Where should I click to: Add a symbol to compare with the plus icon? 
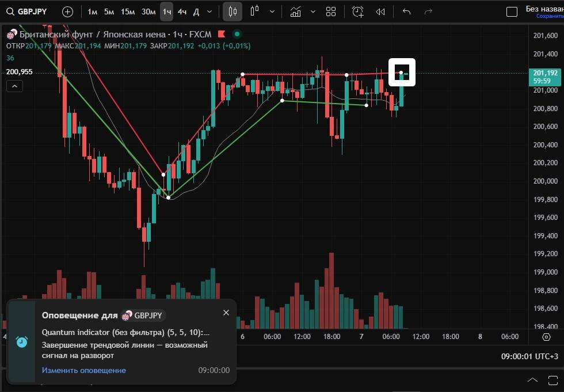point(67,12)
